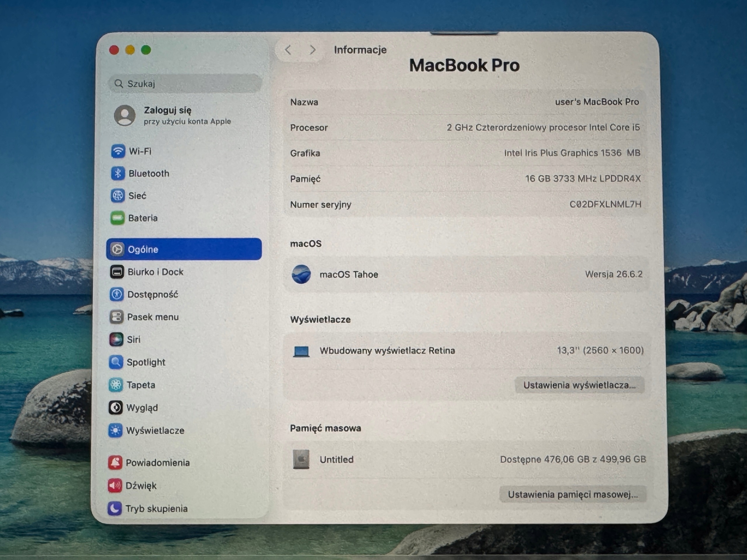
Task: Click the memory value 16 GB LPDDR4X
Action: coord(583,178)
